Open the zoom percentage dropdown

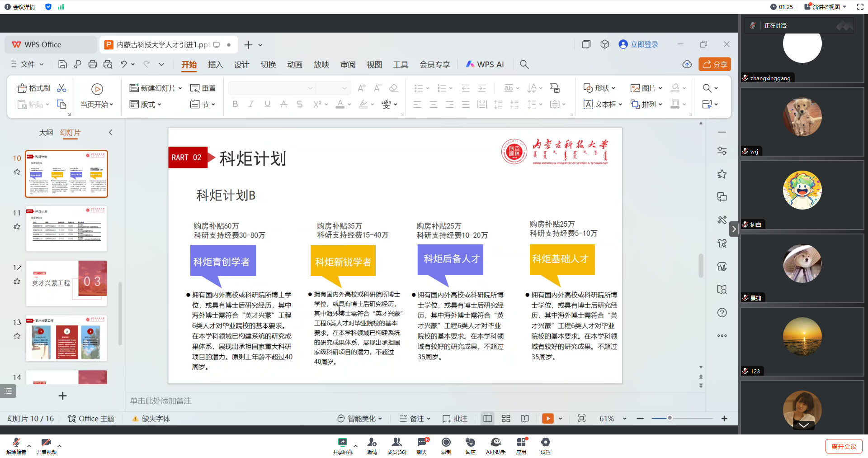pyautogui.click(x=624, y=419)
